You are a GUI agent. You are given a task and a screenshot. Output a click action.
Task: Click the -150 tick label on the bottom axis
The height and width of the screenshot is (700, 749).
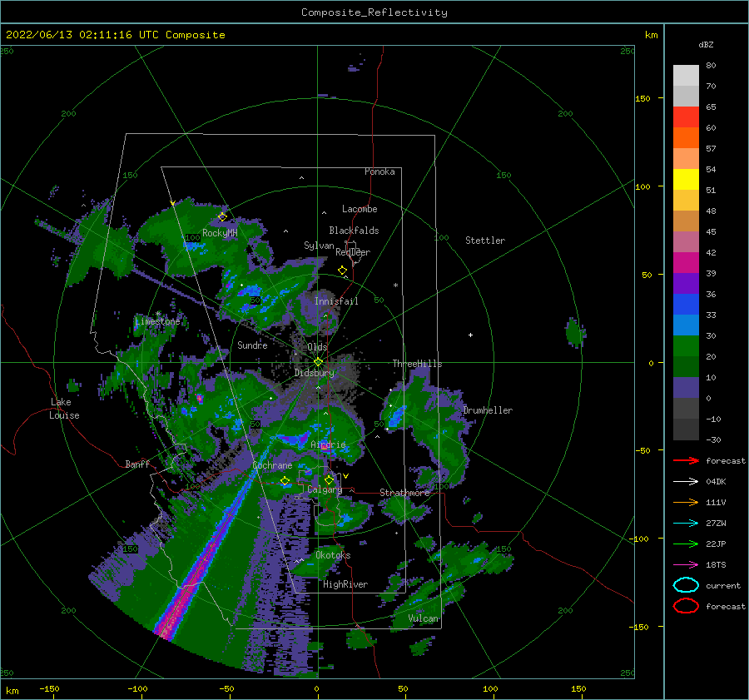tap(49, 688)
